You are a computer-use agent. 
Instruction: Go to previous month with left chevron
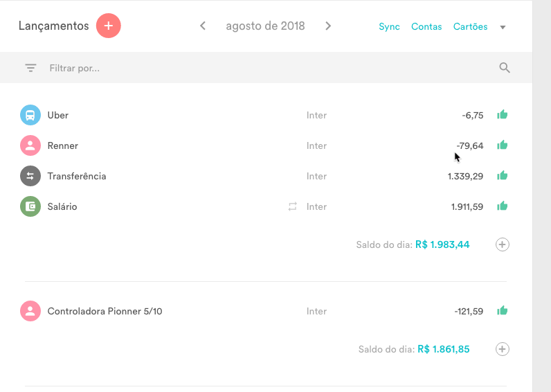[203, 26]
